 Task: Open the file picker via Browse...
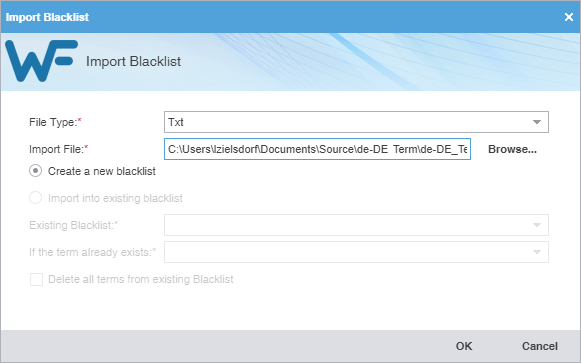coord(512,149)
